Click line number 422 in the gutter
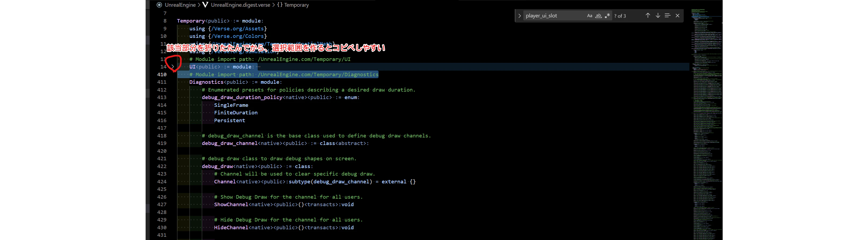Screen dimensions: 868x240 click(x=162, y=166)
